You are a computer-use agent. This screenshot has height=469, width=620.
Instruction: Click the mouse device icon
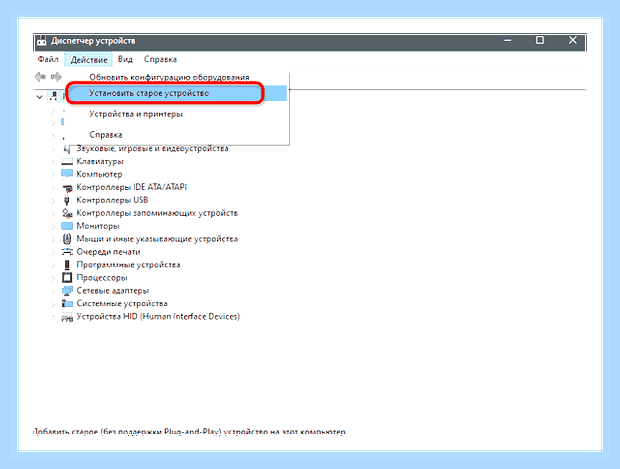67,239
